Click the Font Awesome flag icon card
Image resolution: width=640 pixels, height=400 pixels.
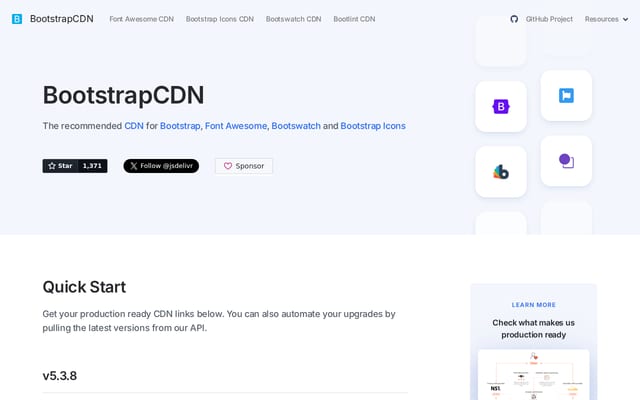(566, 96)
